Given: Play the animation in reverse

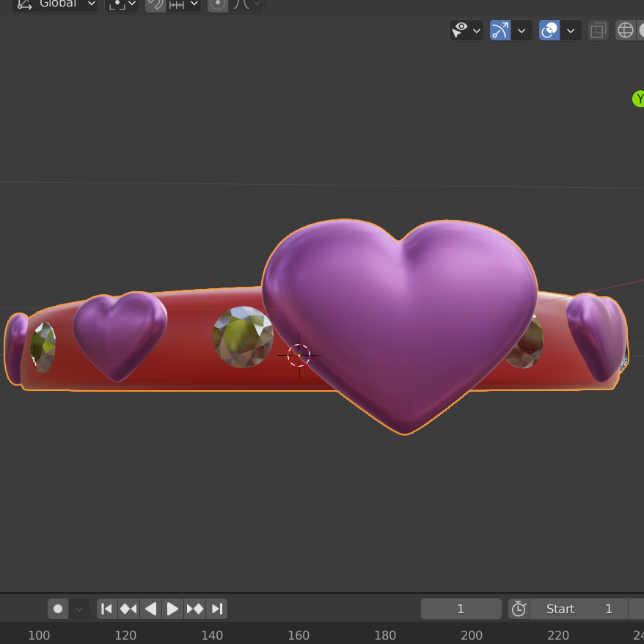Looking at the screenshot, I should [x=151, y=609].
